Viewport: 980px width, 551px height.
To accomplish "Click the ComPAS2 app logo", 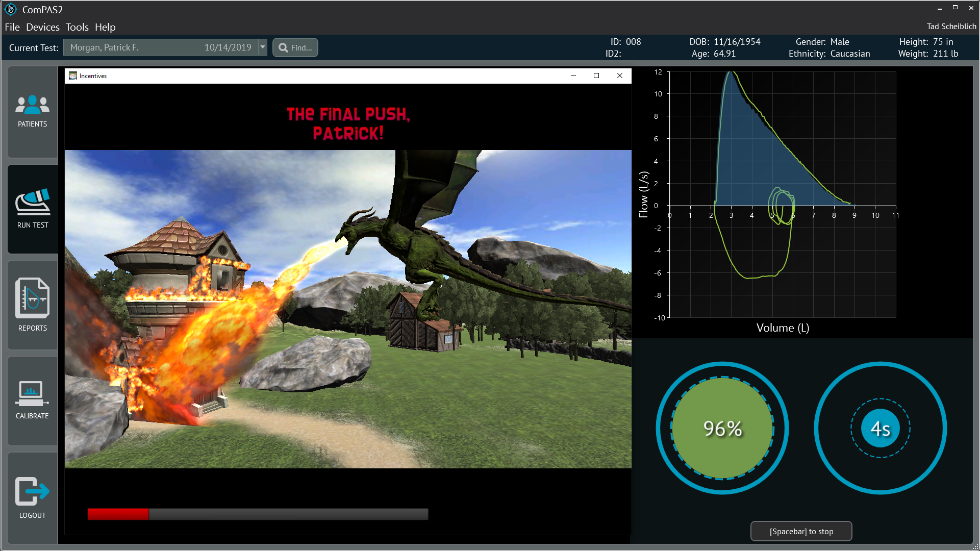I will (11, 9).
